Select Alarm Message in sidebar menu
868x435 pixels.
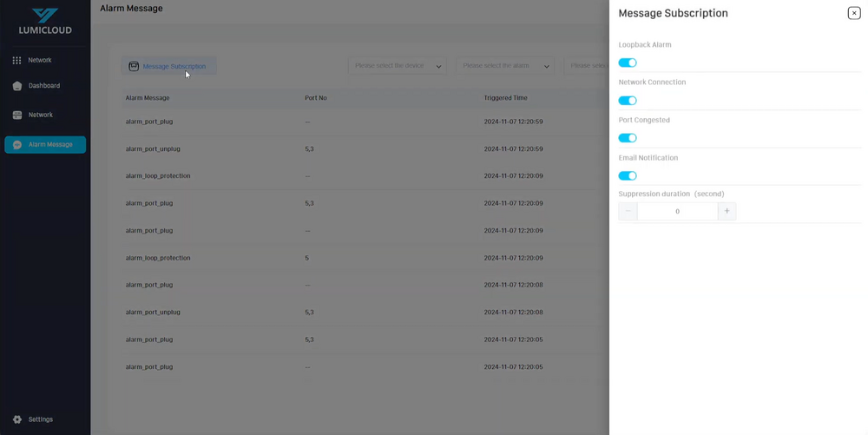[50, 145]
